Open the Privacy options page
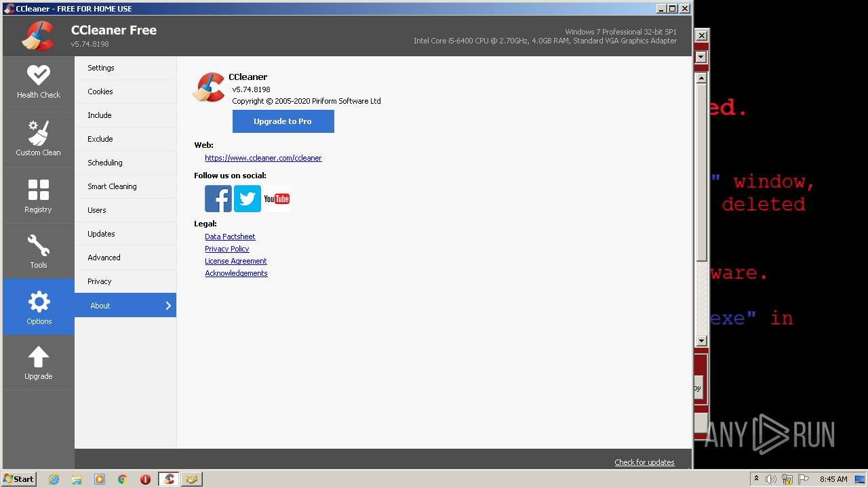The image size is (868, 488). click(x=125, y=281)
